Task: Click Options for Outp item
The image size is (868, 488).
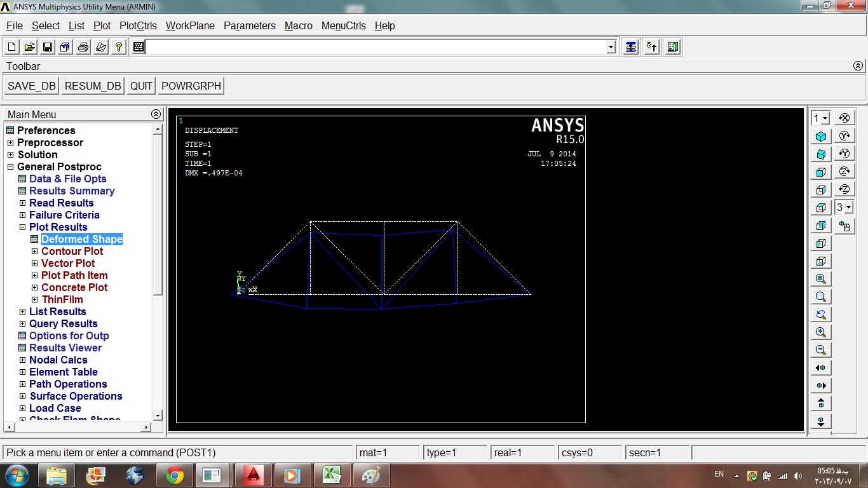Action: click(69, 335)
